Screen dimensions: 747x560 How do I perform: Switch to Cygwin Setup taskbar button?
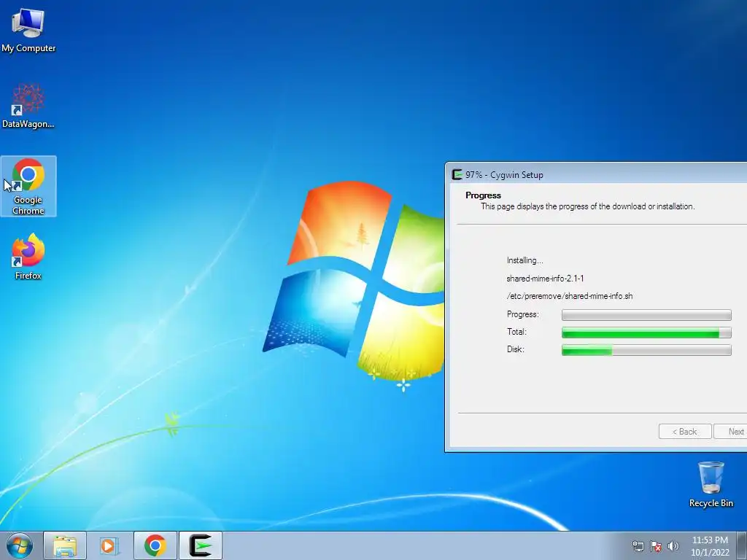click(200, 545)
